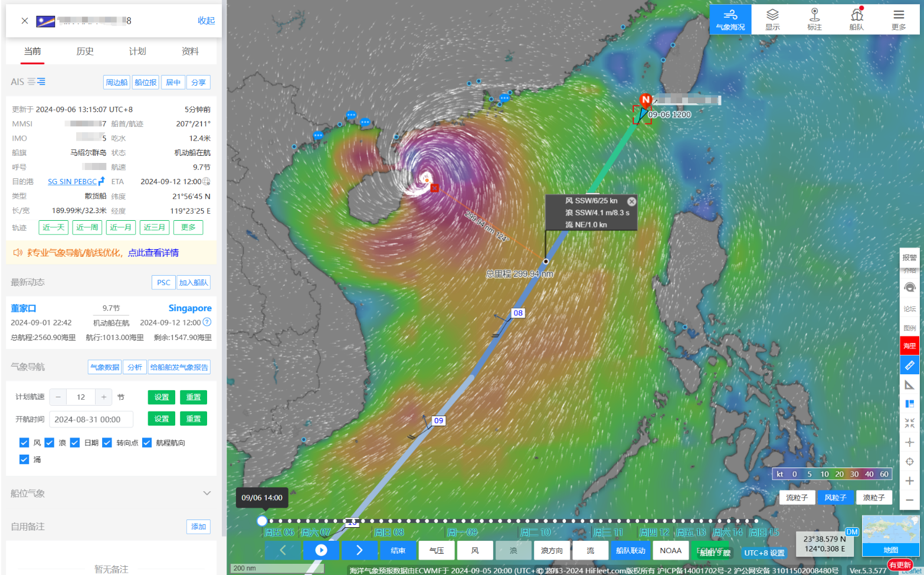Viewport: 924px width, 575px height.
Task: Expand the 船位气象 section chevron
Action: click(207, 493)
